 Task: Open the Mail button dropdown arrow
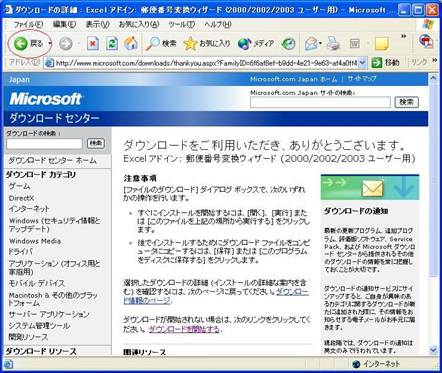[320, 44]
